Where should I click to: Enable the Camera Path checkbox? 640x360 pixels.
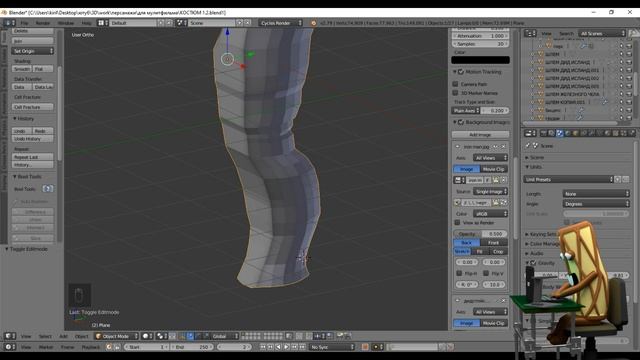tap(455, 84)
